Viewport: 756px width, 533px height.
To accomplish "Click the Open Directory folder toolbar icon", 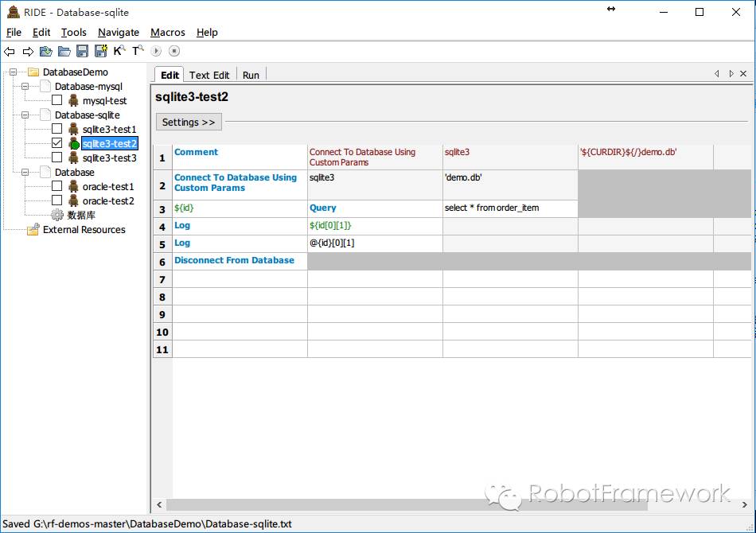I will (64, 51).
